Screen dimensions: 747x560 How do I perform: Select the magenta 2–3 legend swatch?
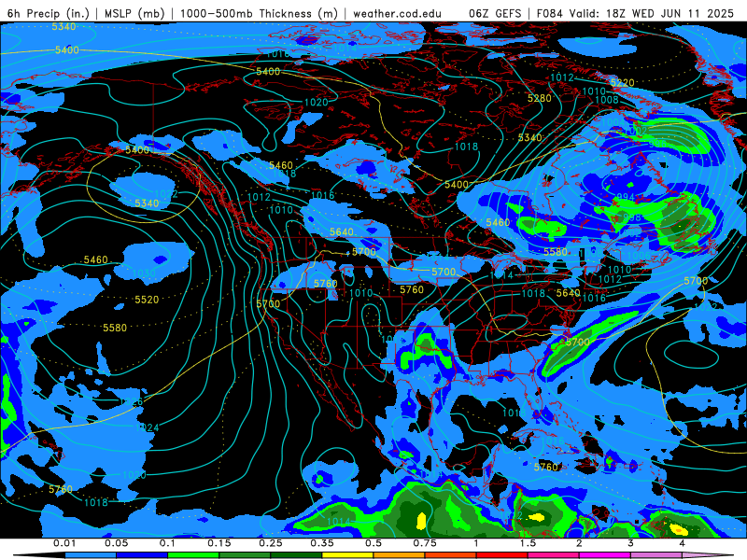pos(605,555)
